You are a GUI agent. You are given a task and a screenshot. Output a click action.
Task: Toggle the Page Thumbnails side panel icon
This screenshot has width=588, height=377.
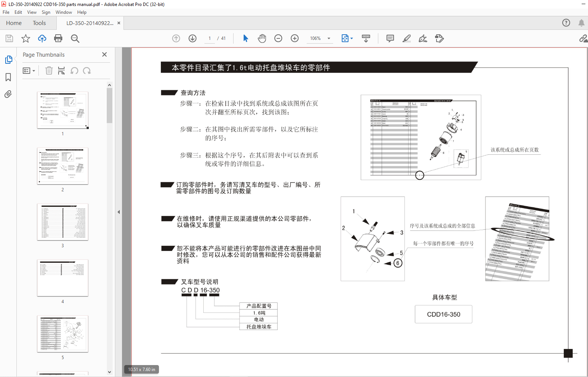8,60
